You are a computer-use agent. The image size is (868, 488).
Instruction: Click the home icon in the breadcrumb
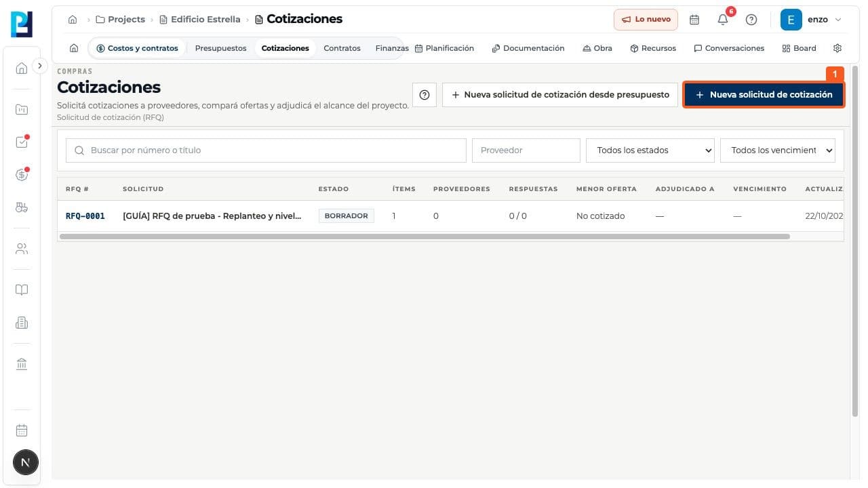[x=73, y=20]
